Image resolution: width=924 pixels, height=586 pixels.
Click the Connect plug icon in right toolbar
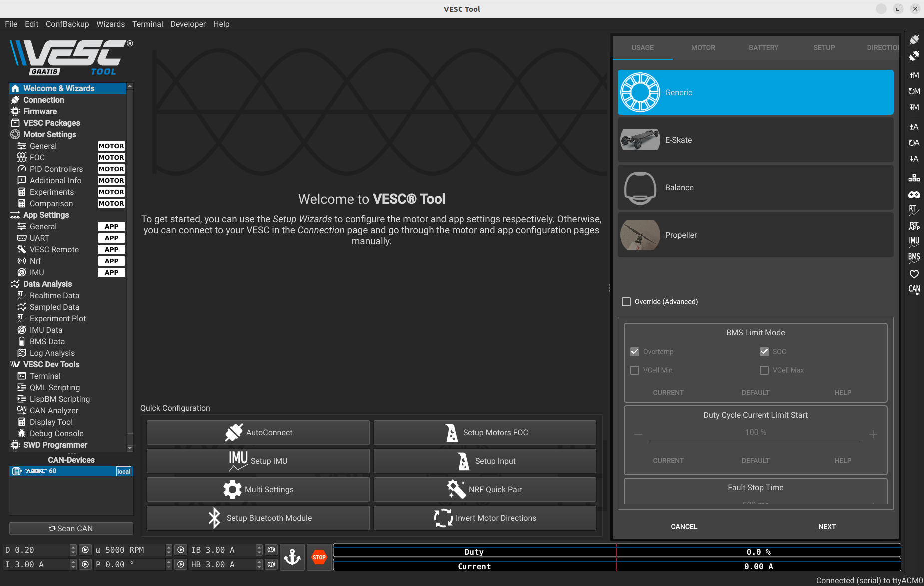[x=914, y=40]
